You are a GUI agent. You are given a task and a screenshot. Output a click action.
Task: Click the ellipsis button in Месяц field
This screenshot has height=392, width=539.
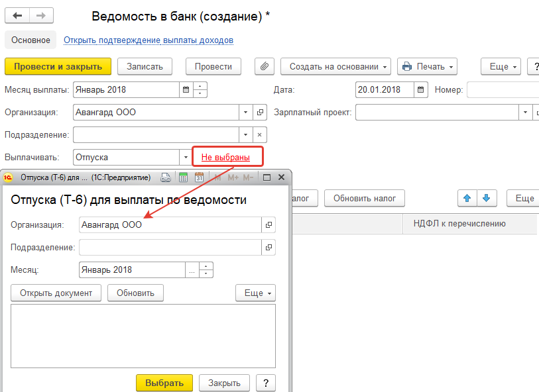click(x=192, y=270)
